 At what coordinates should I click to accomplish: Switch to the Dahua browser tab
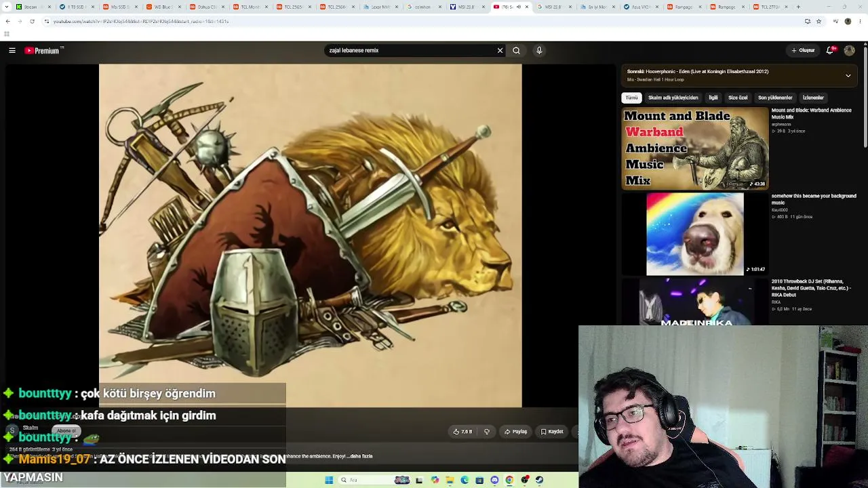(x=207, y=7)
